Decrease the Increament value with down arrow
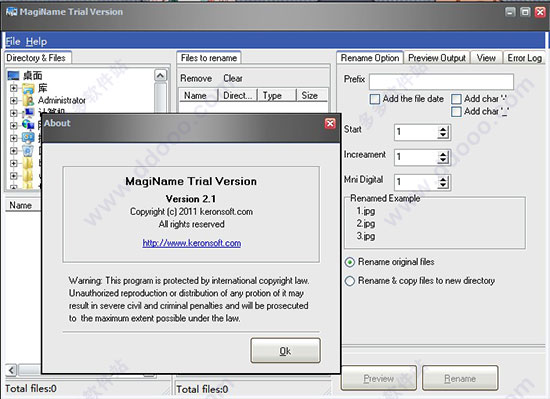The image size is (550, 399). (x=443, y=160)
